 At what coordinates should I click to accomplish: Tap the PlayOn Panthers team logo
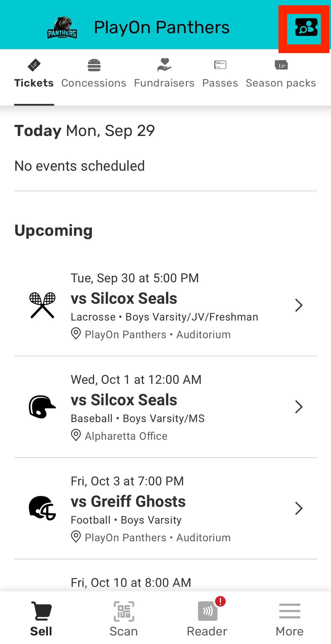[x=62, y=28]
